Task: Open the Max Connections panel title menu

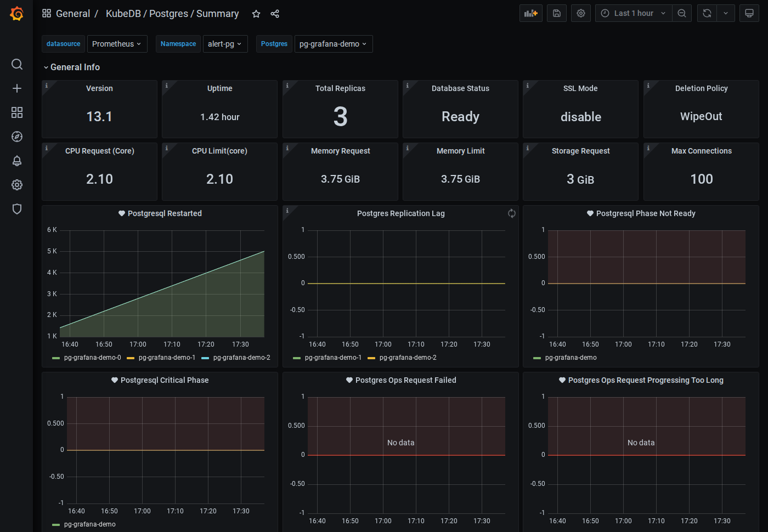Action: click(x=702, y=151)
